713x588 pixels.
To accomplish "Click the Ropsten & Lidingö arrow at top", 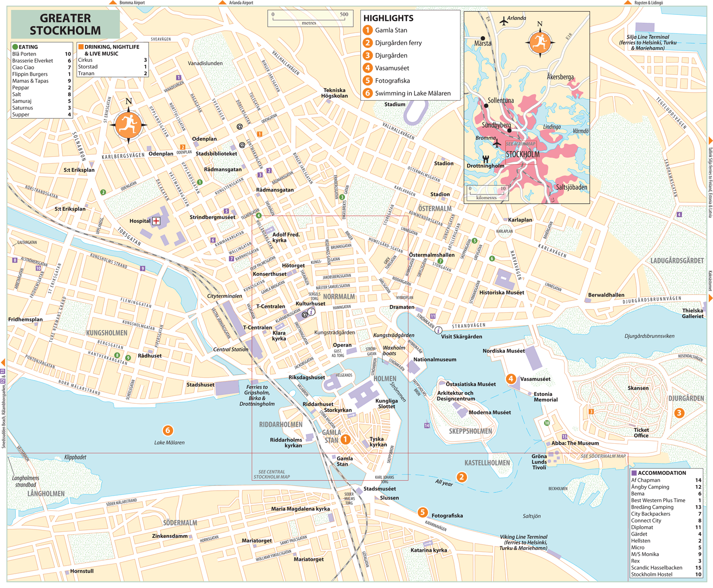I will (x=628, y=3).
